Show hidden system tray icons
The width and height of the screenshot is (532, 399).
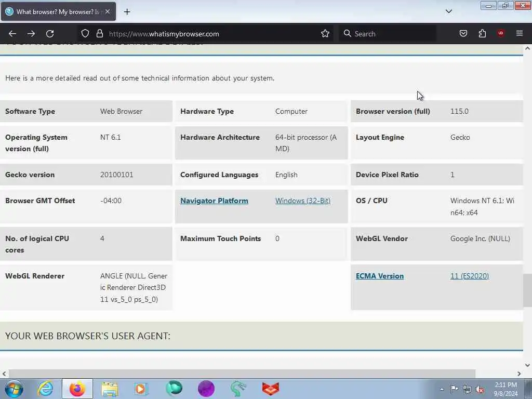[x=442, y=389]
